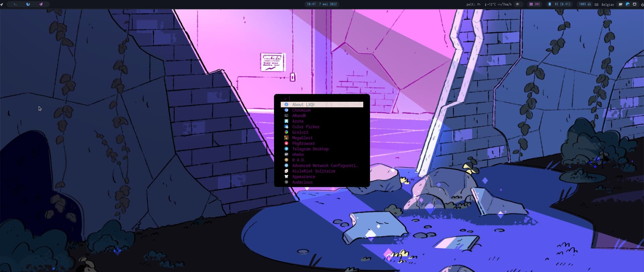Open Advanced Network Configuration entry
This screenshot has height=272, width=644.
(322, 166)
